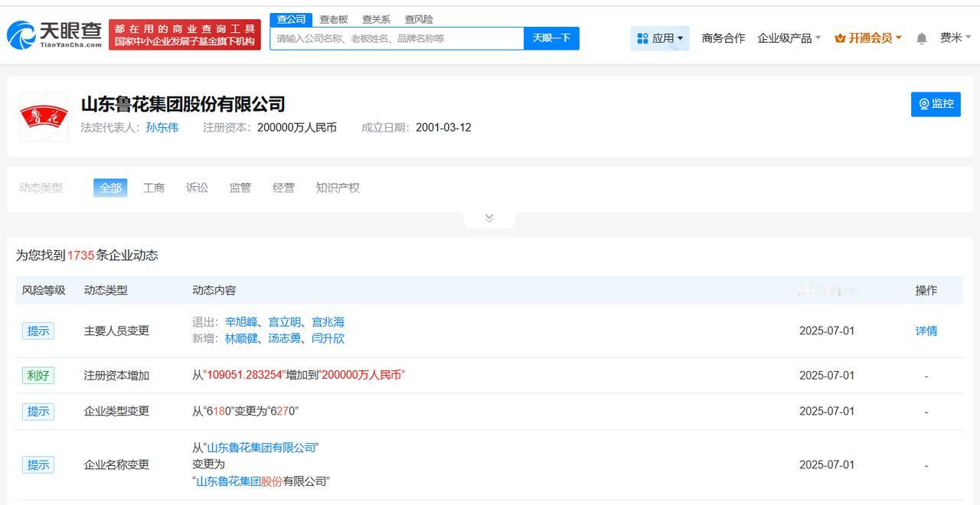The image size is (980, 505).
Task: Open the 宫立明 person link
Action: pyautogui.click(x=284, y=322)
